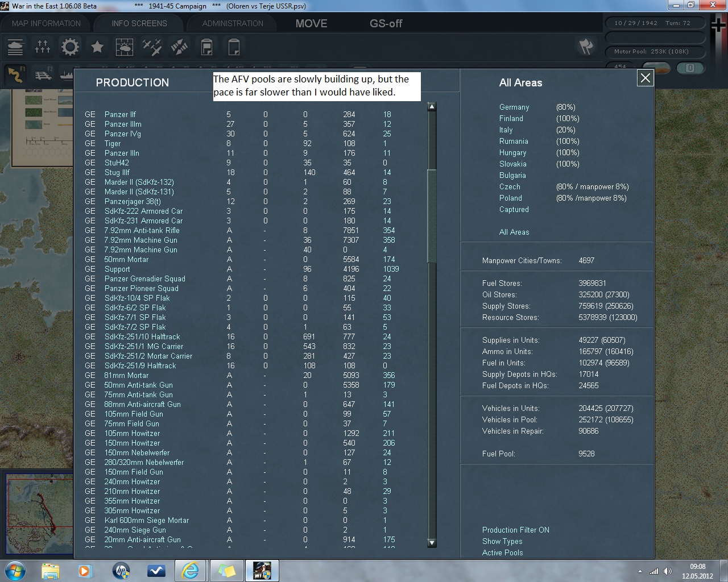This screenshot has height=582, width=728.
Task: Switch to the INFO SCREENS tab
Action: [x=139, y=23]
